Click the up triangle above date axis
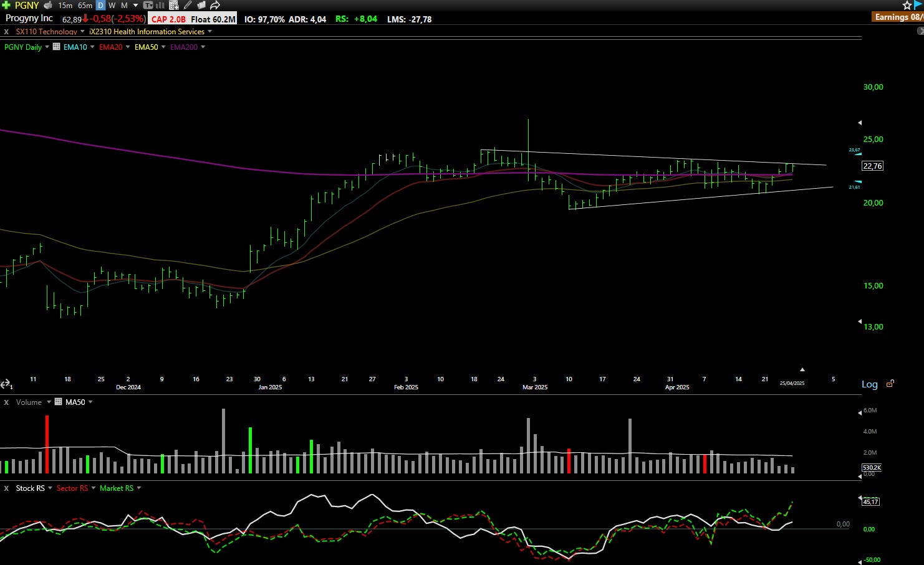This screenshot has width=924, height=565. tap(802, 369)
